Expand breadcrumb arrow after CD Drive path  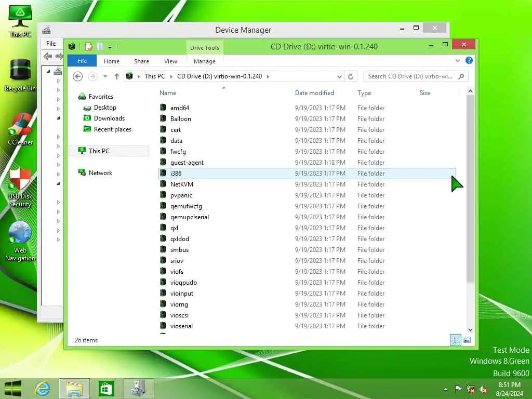pos(268,76)
